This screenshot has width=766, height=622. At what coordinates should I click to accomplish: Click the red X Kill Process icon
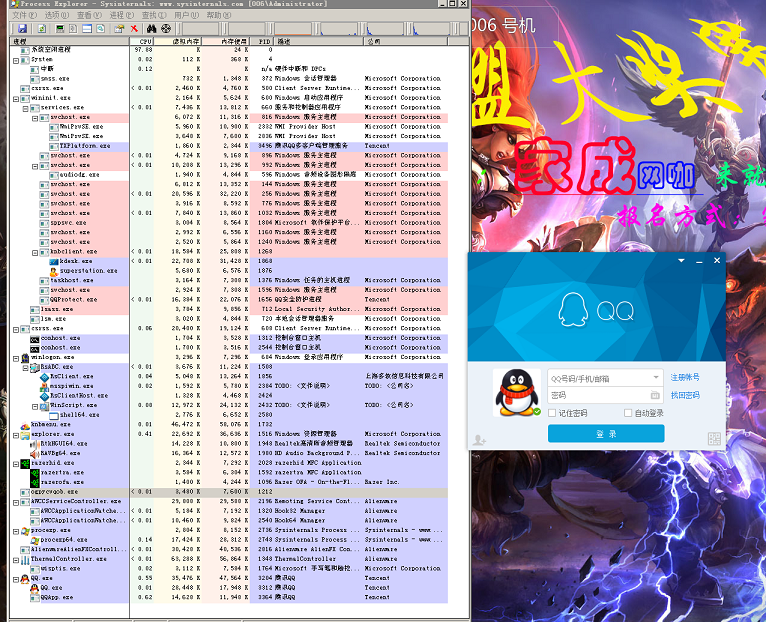(x=134, y=29)
